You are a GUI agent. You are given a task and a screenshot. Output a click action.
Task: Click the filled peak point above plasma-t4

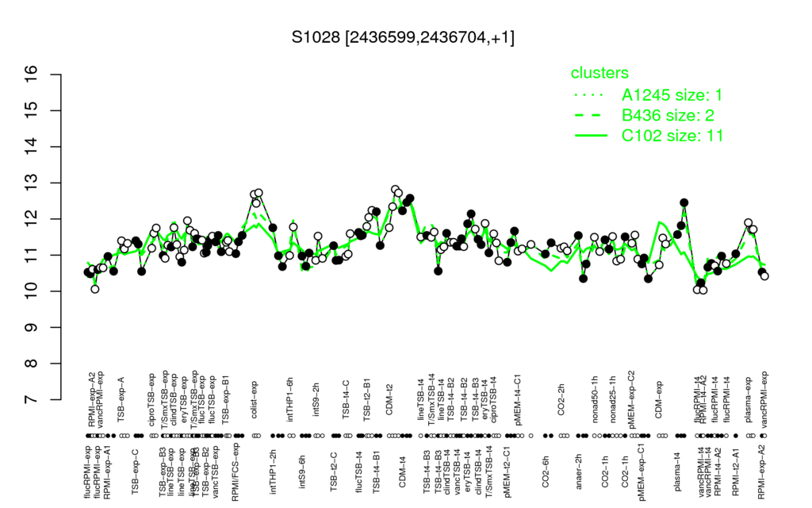(x=684, y=202)
